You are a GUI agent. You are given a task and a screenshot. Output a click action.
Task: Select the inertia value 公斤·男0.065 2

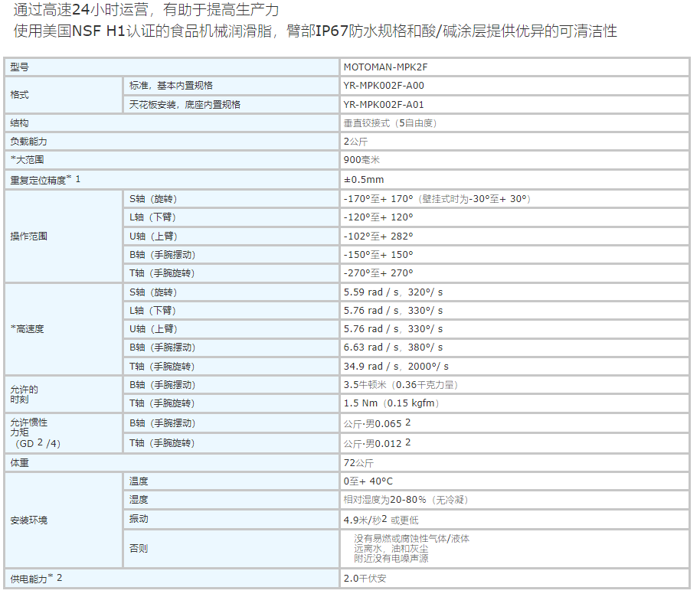[377, 423]
